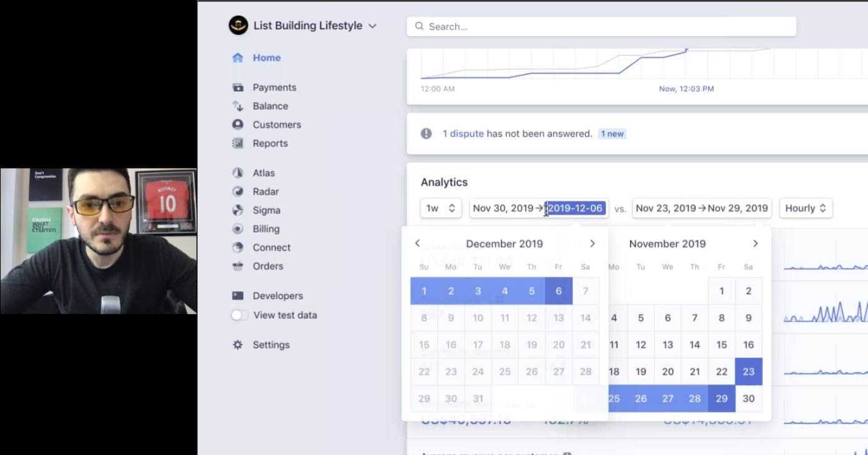Open the Billing menu item
This screenshot has height=455, width=868.
pos(265,229)
